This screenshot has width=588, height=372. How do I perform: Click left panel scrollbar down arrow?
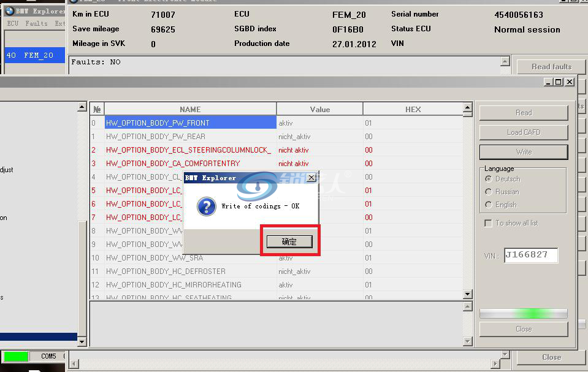(82, 341)
